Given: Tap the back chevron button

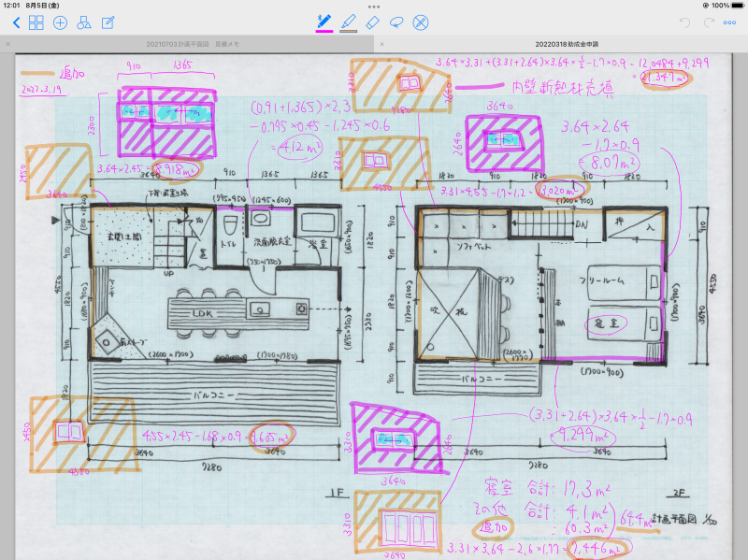Looking at the screenshot, I should [x=16, y=22].
